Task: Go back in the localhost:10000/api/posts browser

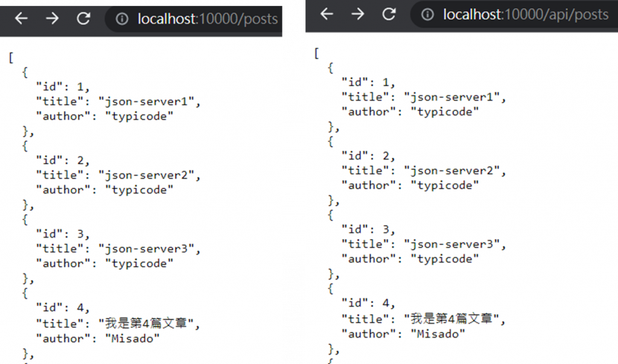Action: tap(327, 14)
